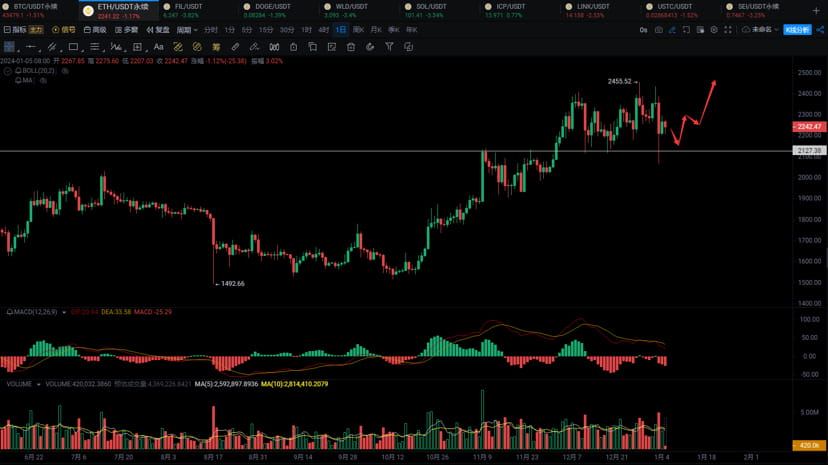Switch to the ICP/USDT tab
The width and height of the screenshot is (828, 465).
505,11
